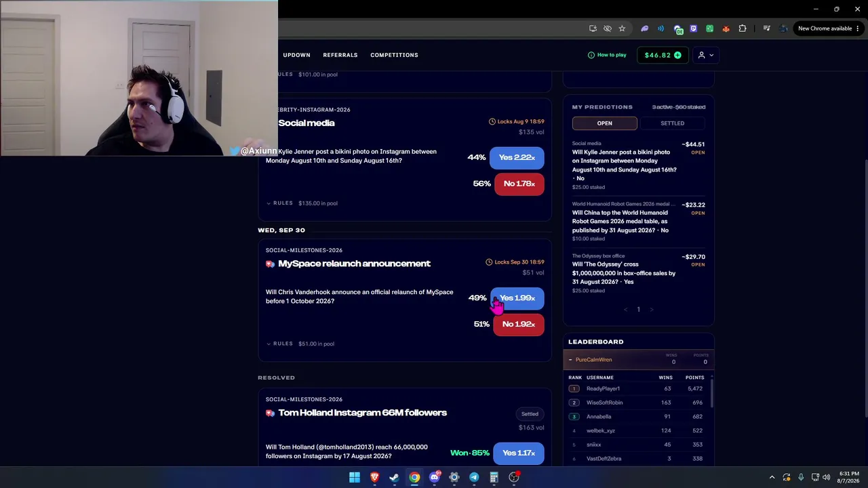Open the Chrome extensions puzzle menu
Screen dimensions: 868x488
point(743,28)
